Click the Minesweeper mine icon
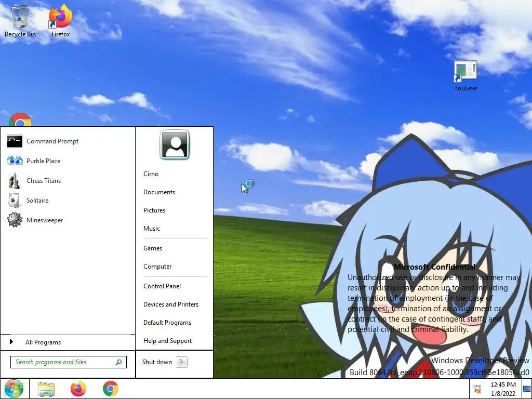 (x=15, y=220)
